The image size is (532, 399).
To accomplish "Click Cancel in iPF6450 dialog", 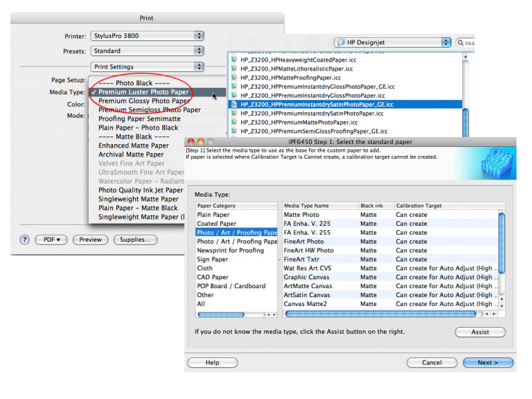I will point(432,363).
